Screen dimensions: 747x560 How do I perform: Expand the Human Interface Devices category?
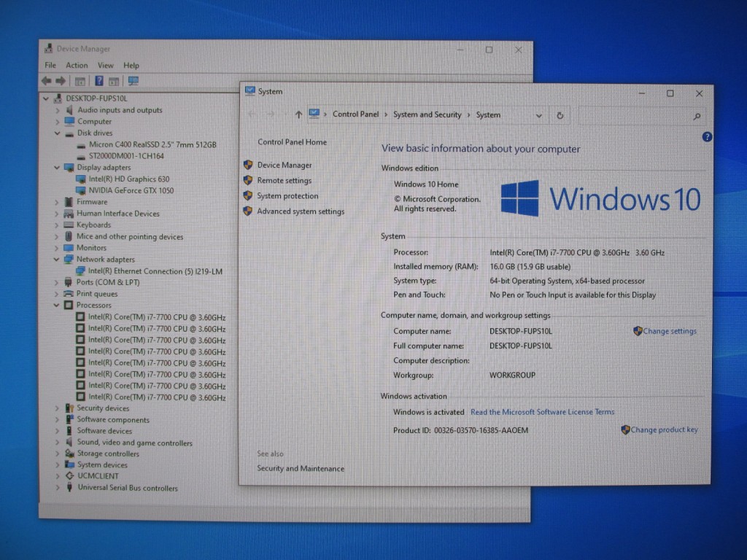tap(57, 214)
